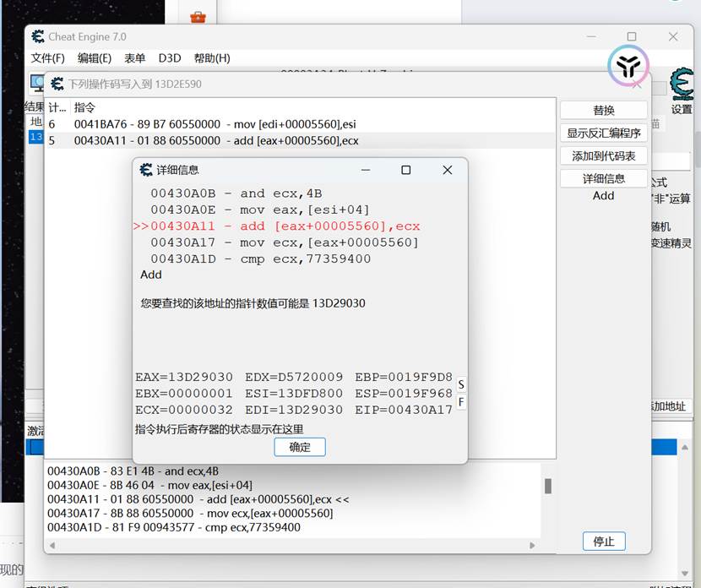Click bottom pane line 00430A1D - 81 F9 00943577
Viewport: 701px width, 588px height.
pos(174,528)
